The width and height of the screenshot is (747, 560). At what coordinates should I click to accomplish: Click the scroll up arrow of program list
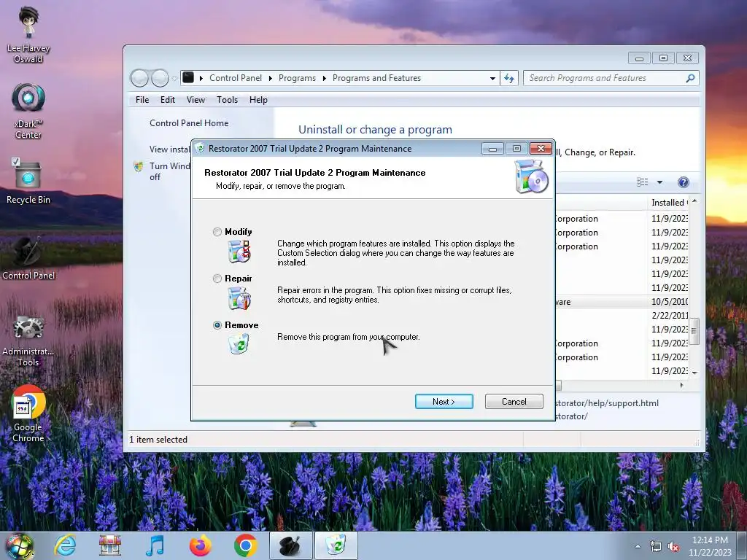[x=694, y=201]
